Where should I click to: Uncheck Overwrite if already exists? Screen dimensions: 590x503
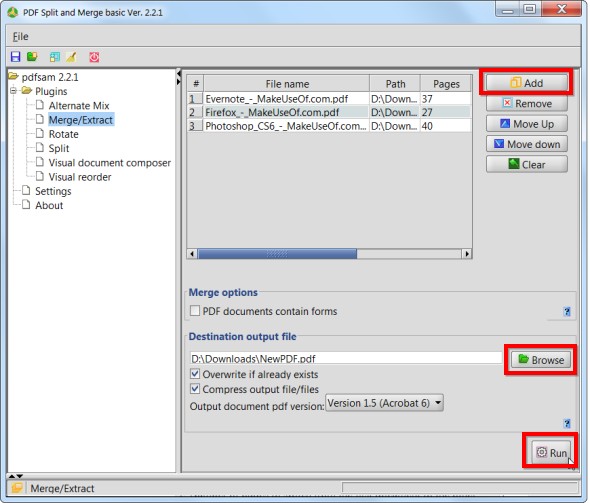click(x=195, y=374)
